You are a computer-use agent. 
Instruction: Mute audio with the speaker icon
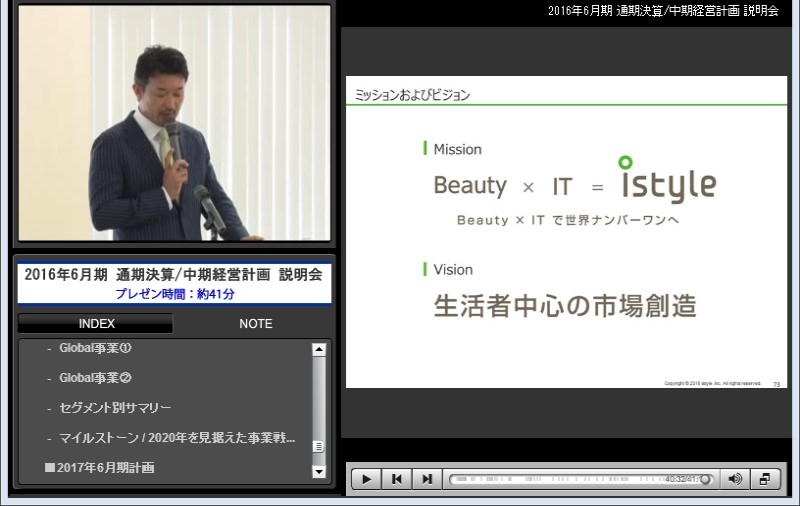pyautogui.click(x=735, y=479)
